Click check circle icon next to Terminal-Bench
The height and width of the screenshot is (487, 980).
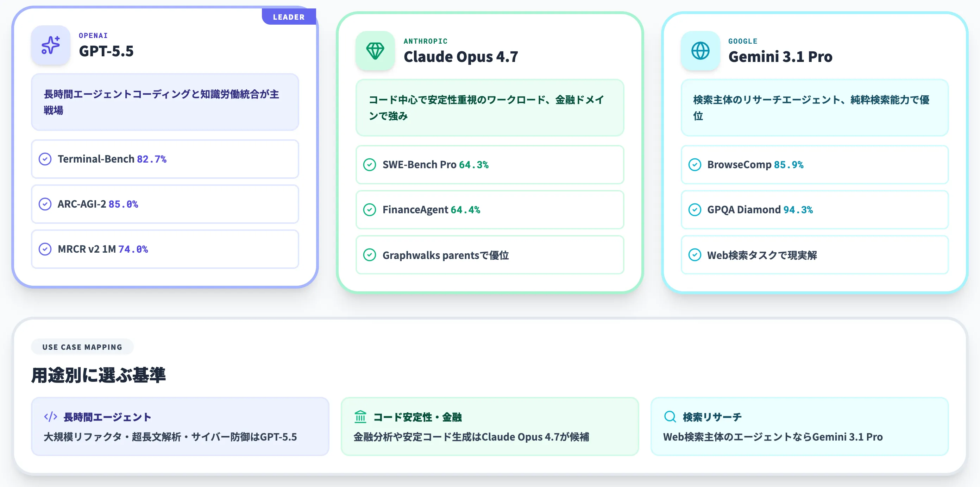click(x=45, y=159)
